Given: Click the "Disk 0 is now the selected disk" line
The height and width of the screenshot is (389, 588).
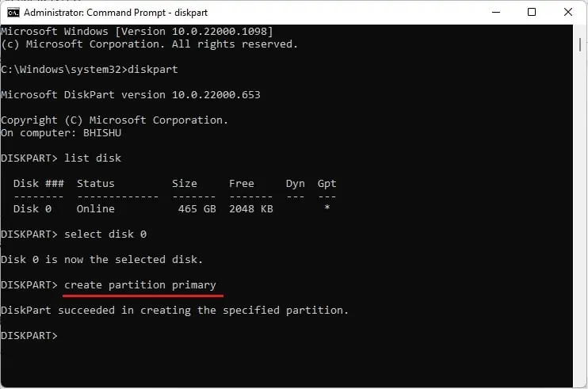Looking at the screenshot, I should click(x=102, y=259).
